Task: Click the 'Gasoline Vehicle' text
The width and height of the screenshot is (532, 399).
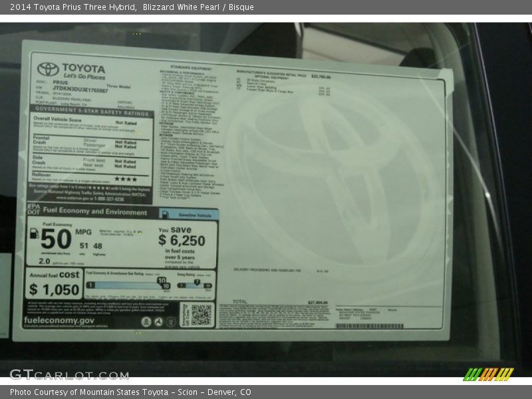Action: [x=195, y=215]
